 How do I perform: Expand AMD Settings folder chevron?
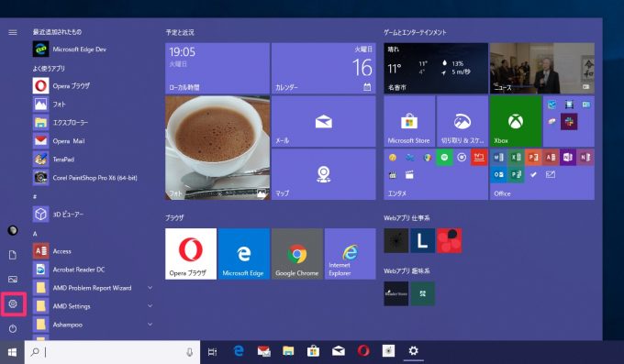pos(150,306)
